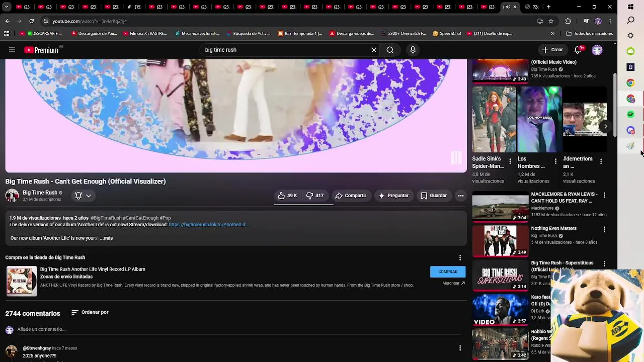Save the video with Guardar
The image size is (644, 362).
pyautogui.click(x=434, y=196)
